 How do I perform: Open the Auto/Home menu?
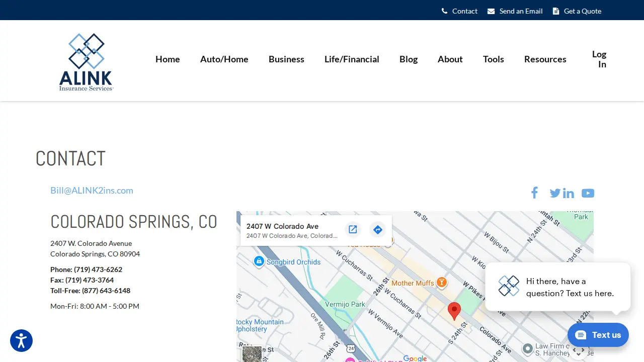click(x=224, y=59)
